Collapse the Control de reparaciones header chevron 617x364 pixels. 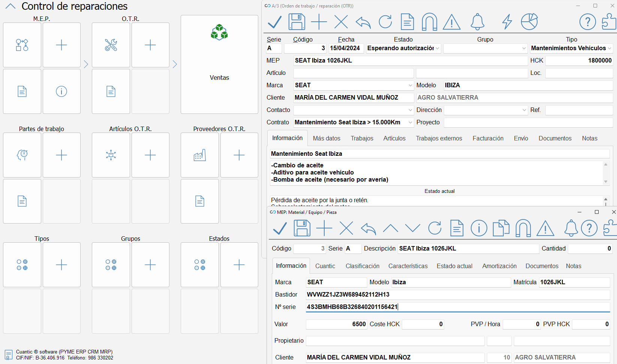click(10, 6)
